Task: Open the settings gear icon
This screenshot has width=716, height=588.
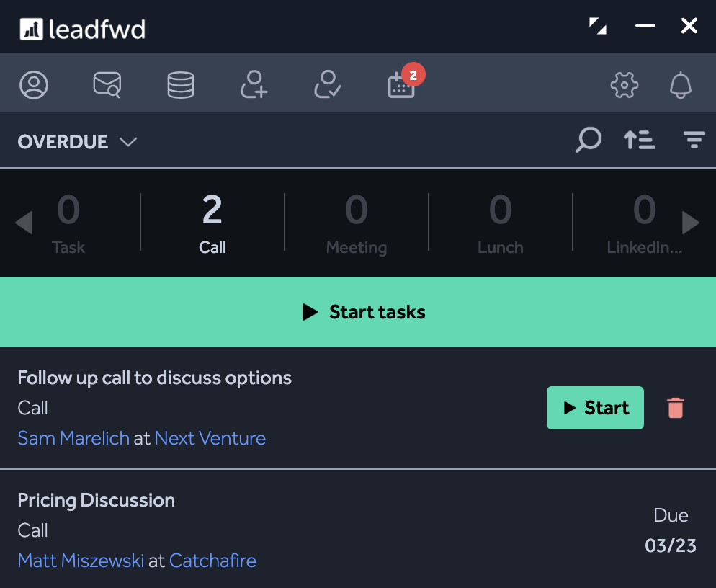Action: pos(625,84)
